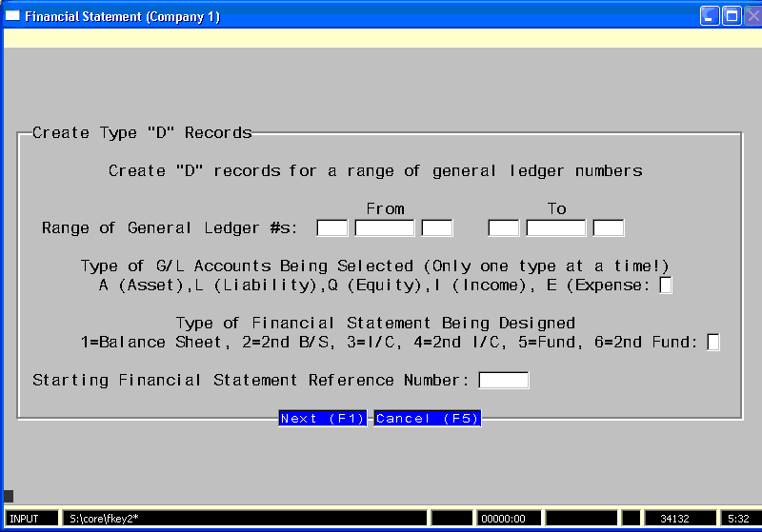Click the middle To general ledger field

point(556,227)
